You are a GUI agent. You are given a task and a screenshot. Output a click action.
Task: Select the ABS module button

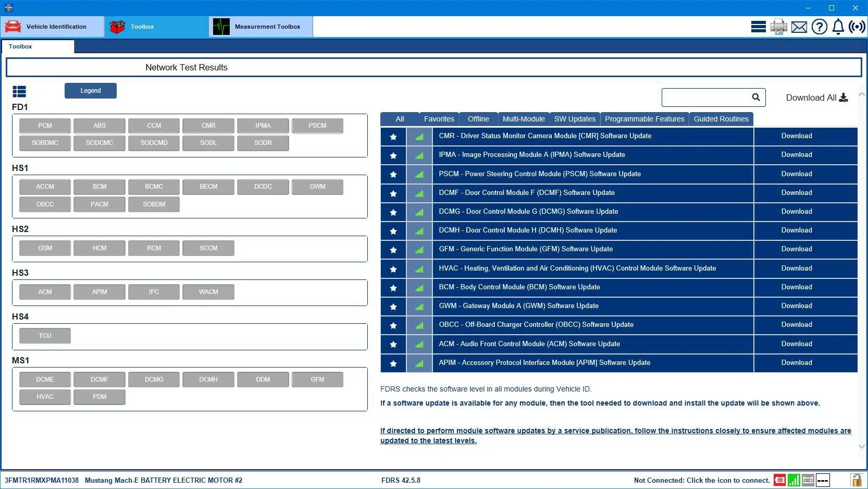coord(100,126)
